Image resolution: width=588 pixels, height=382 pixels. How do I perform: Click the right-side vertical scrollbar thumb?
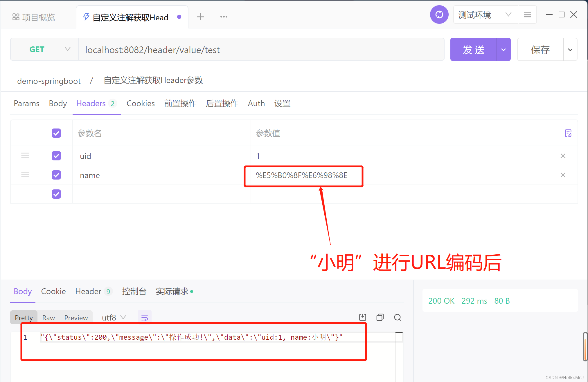[585, 347]
